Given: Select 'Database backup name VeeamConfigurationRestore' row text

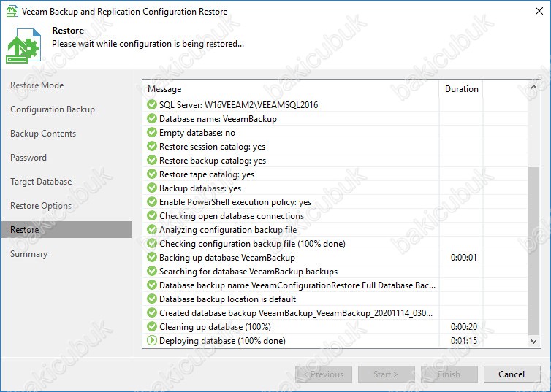Looking at the screenshot, I should pos(297,285).
